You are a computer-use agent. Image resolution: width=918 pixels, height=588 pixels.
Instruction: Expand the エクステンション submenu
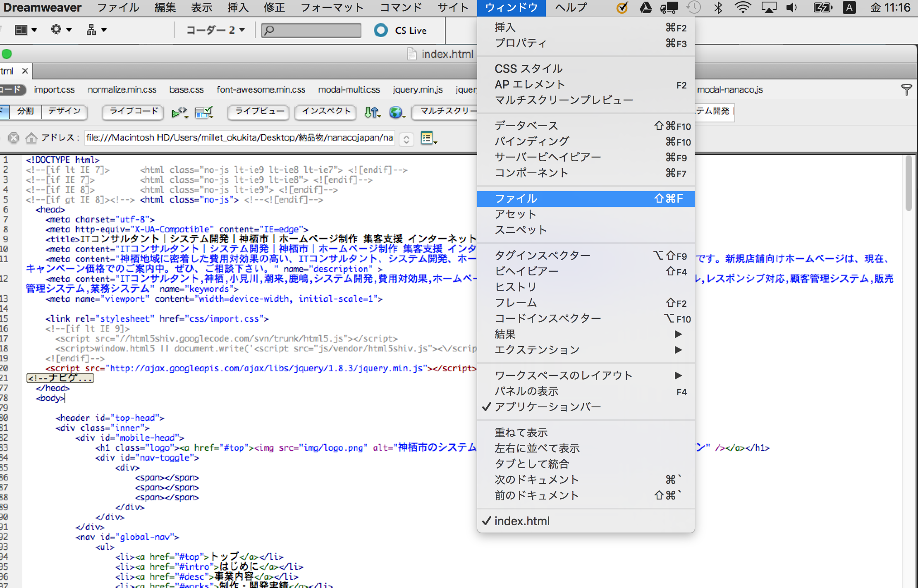(586, 350)
